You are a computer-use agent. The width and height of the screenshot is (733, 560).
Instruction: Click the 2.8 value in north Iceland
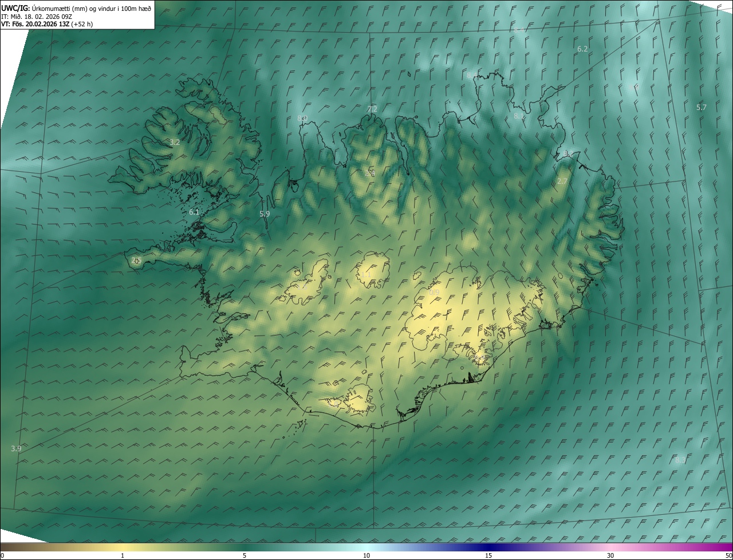pos(370,173)
